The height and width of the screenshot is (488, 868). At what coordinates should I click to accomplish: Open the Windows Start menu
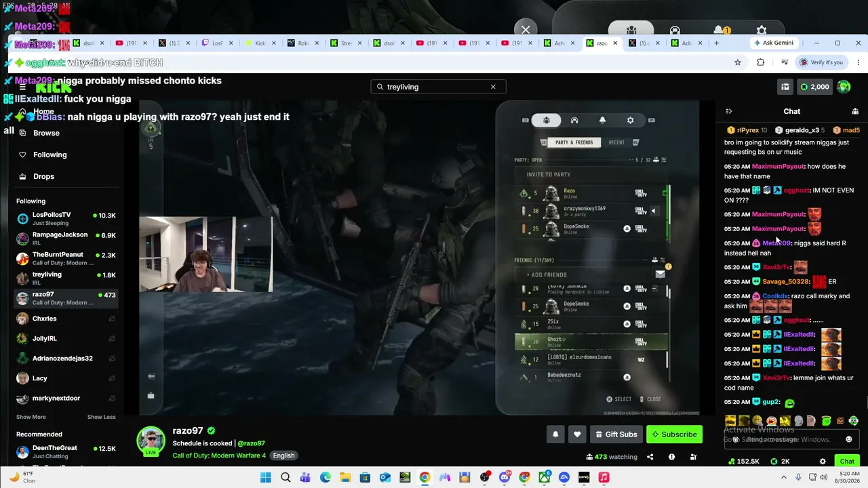pos(265,477)
